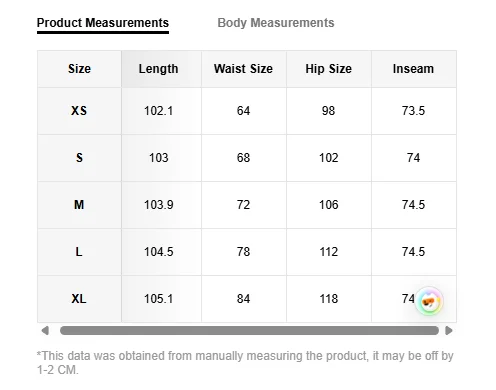Select the Product Measurements tab
The image size is (496, 390).
pos(103,23)
